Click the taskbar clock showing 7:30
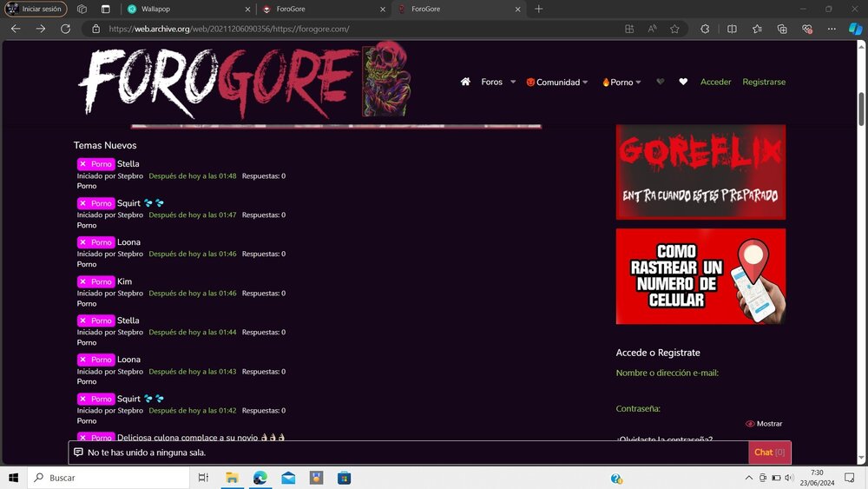The width and height of the screenshot is (868, 489). click(x=817, y=478)
